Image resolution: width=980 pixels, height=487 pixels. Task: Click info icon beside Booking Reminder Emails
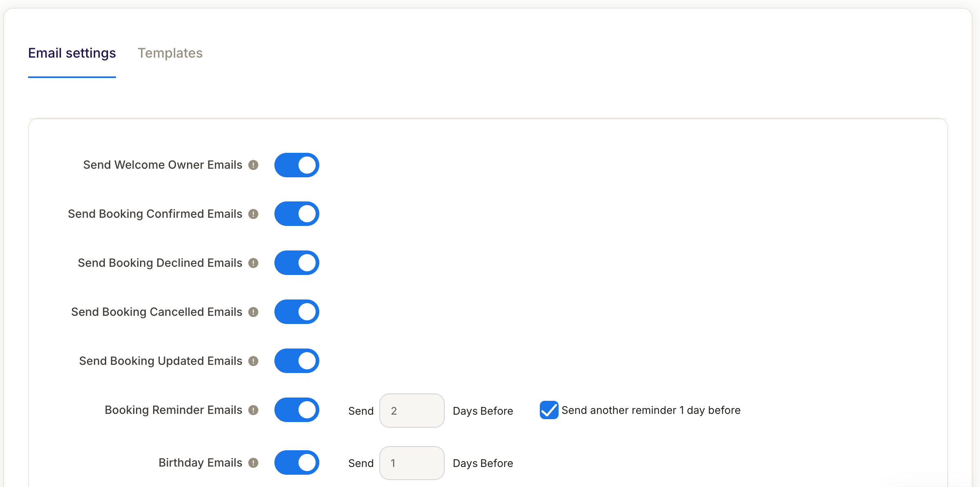click(x=253, y=410)
